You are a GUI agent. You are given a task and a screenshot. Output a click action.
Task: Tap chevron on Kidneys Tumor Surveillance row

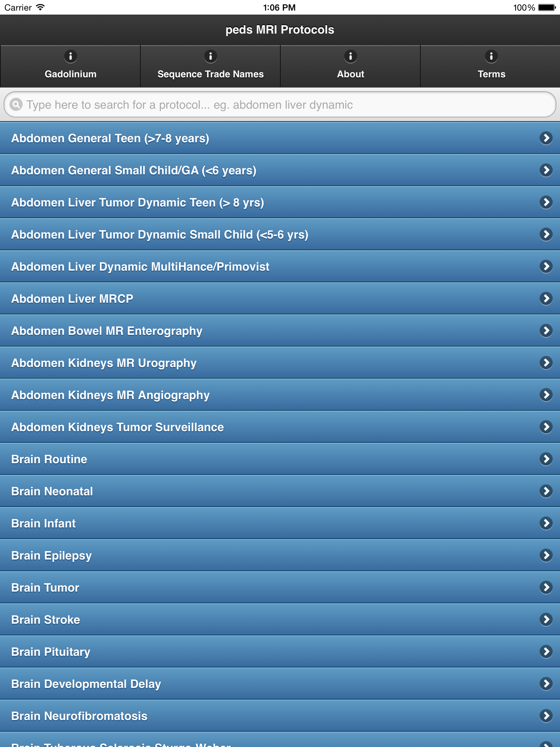(x=546, y=427)
